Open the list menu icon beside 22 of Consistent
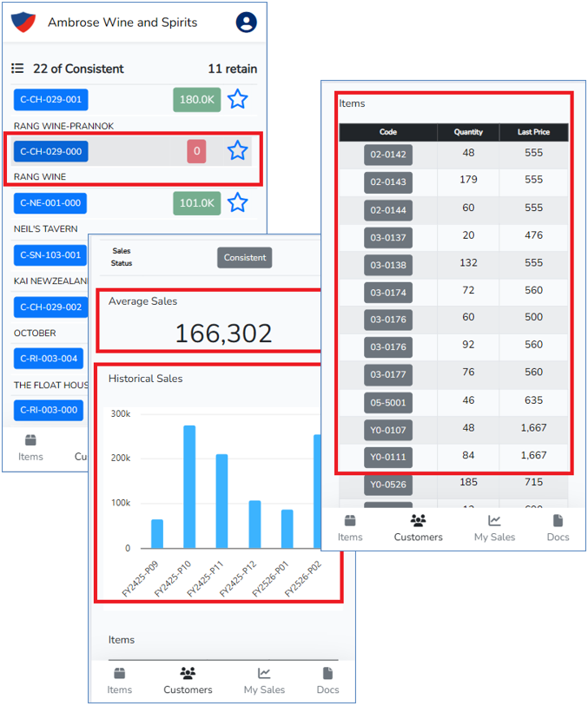 click(x=17, y=69)
